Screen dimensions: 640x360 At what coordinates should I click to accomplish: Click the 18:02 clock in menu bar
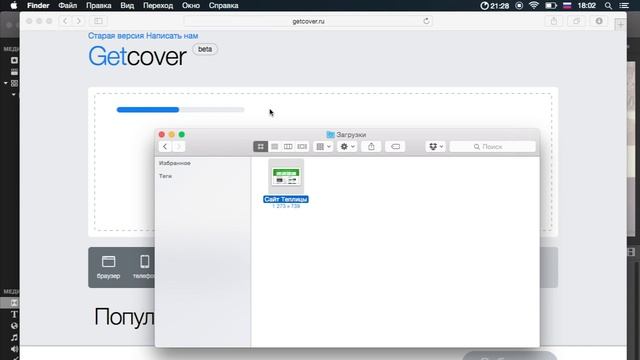pos(587,6)
